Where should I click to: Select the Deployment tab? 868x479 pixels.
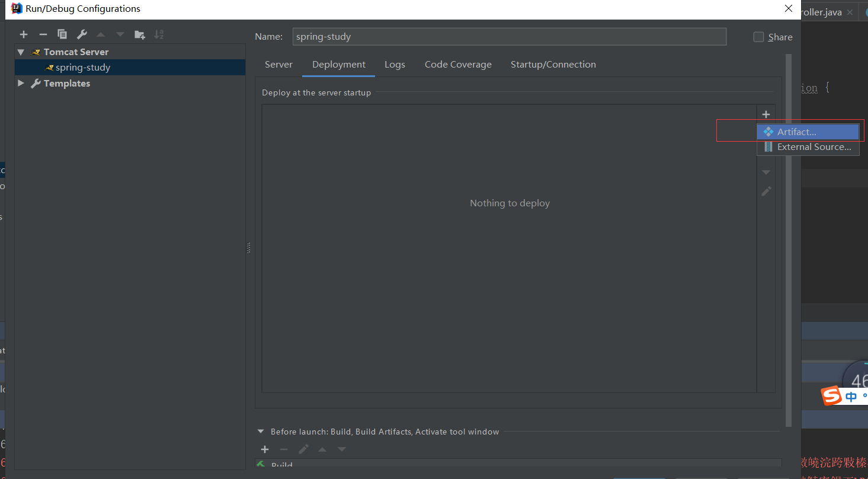[339, 65]
